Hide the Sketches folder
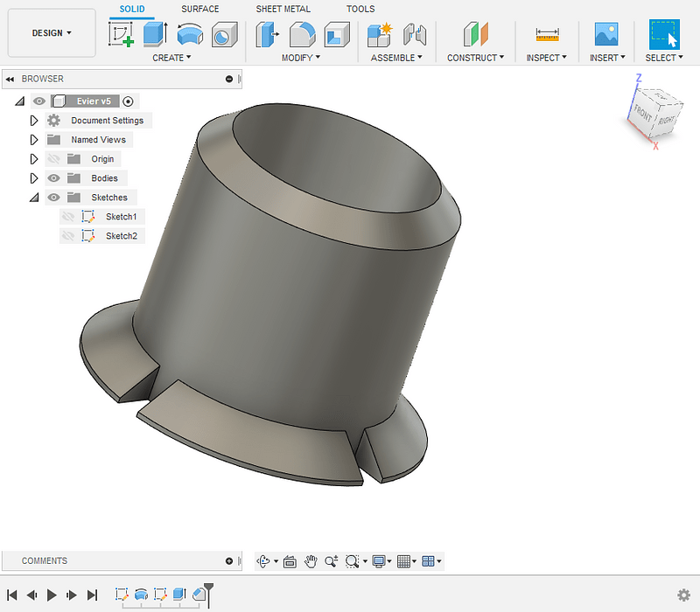Viewport: 700px width, 612px height. [x=53, y=198]
